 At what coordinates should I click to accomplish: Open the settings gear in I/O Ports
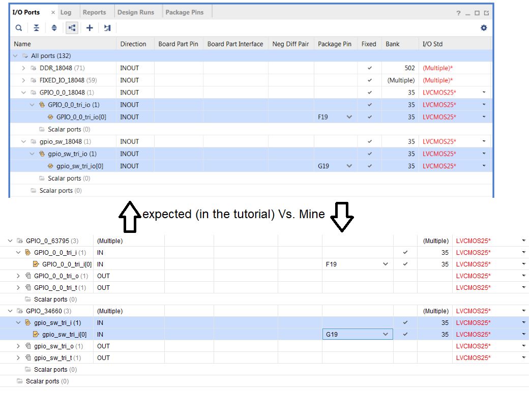point(484,28)
